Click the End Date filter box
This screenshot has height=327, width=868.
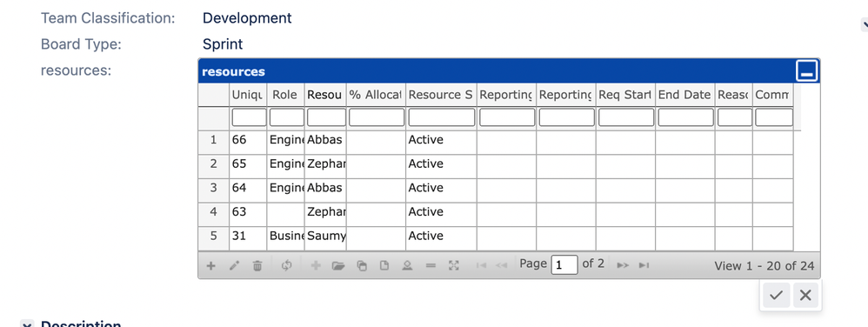coord(686,117)
